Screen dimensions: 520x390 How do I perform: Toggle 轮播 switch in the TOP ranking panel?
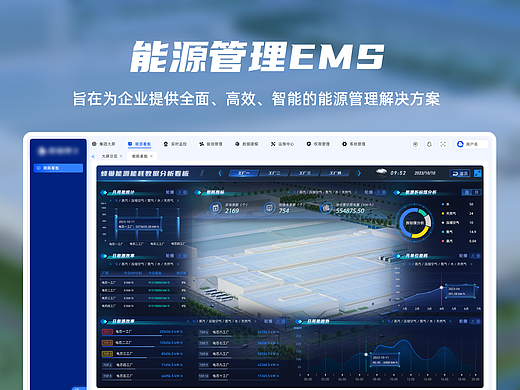[x=280, y=321]
